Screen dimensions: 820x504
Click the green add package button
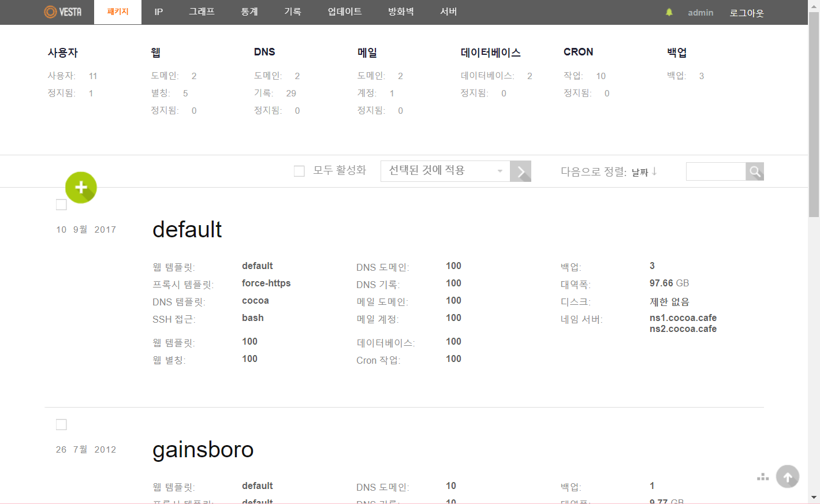(81, 187)
